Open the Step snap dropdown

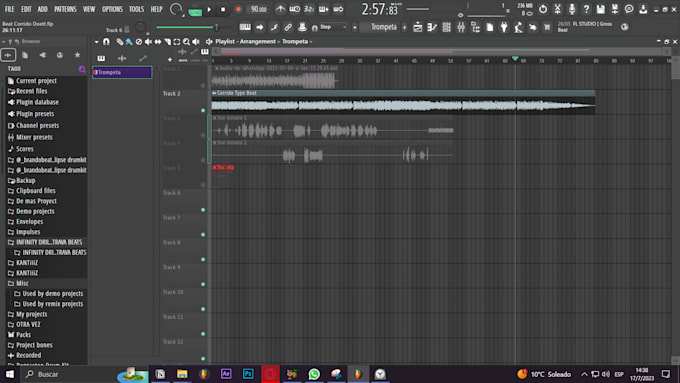pos(333,27)
